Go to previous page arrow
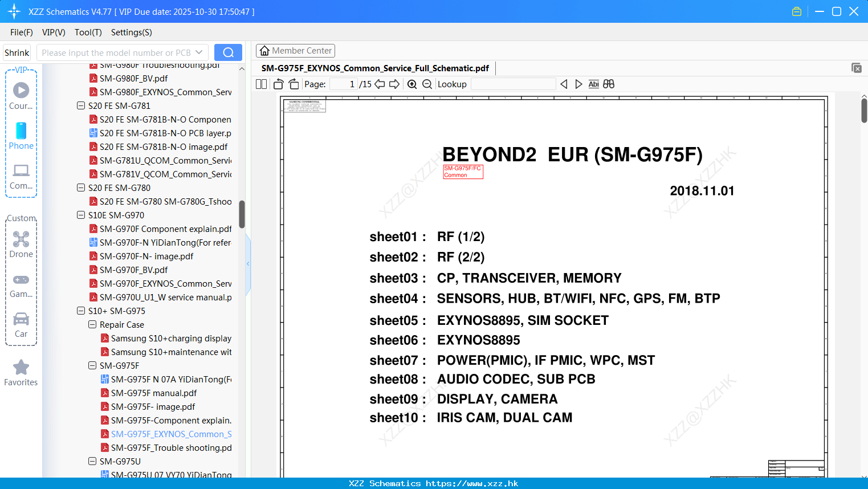868x489 pixels. pos(380,84)
